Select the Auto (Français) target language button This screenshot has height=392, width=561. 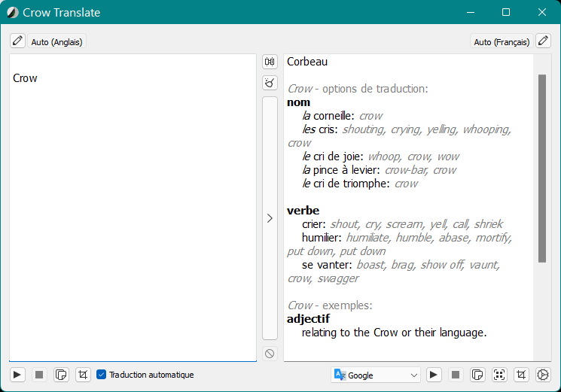click(x=502, y=42)
